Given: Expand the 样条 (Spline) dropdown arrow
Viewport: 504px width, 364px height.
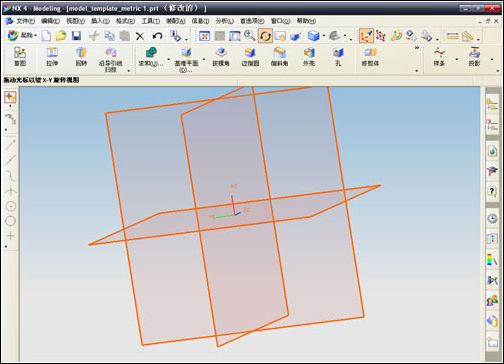Looking at the screenshot, I should 457,59.
